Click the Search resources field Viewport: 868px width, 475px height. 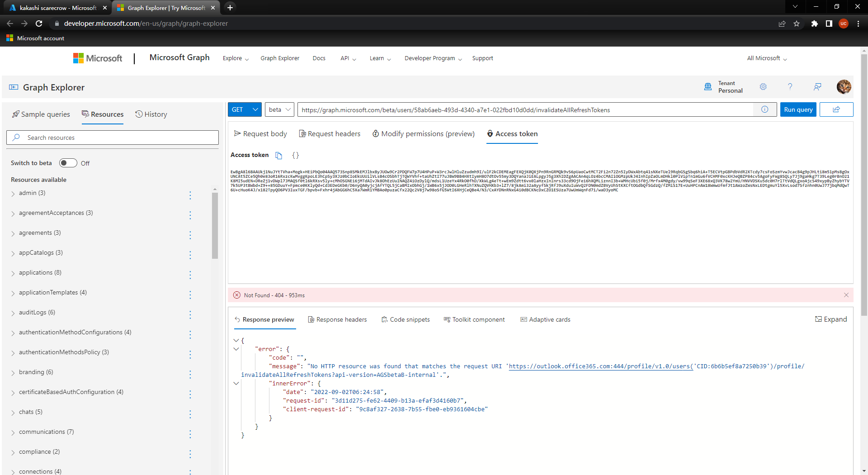(x=113, y=138)
